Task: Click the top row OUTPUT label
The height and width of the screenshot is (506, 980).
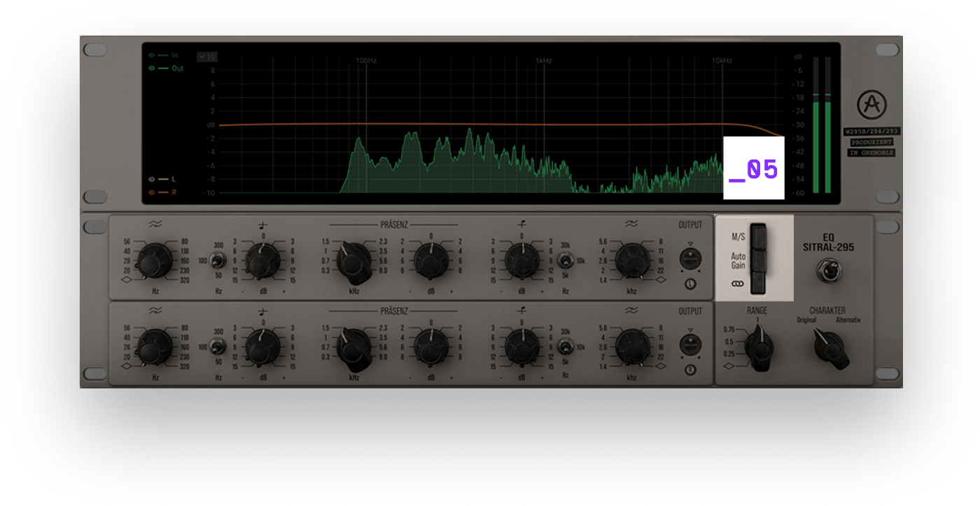Action: (690, 225)
